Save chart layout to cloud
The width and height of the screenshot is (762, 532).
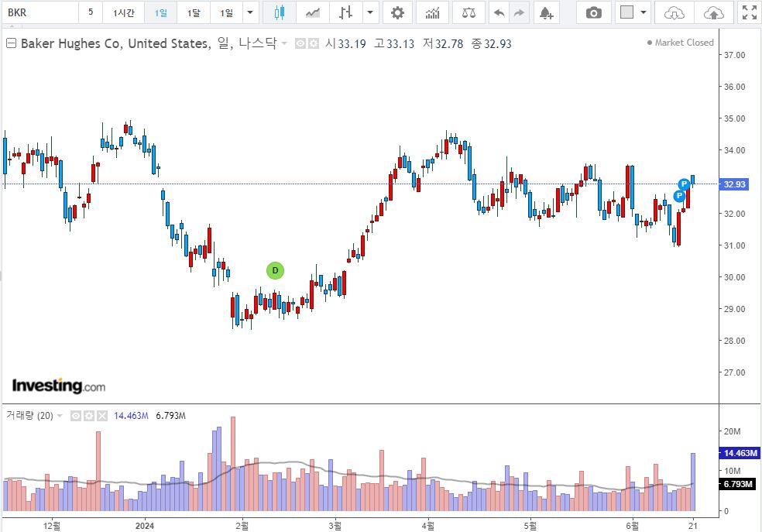coord(713,12)
